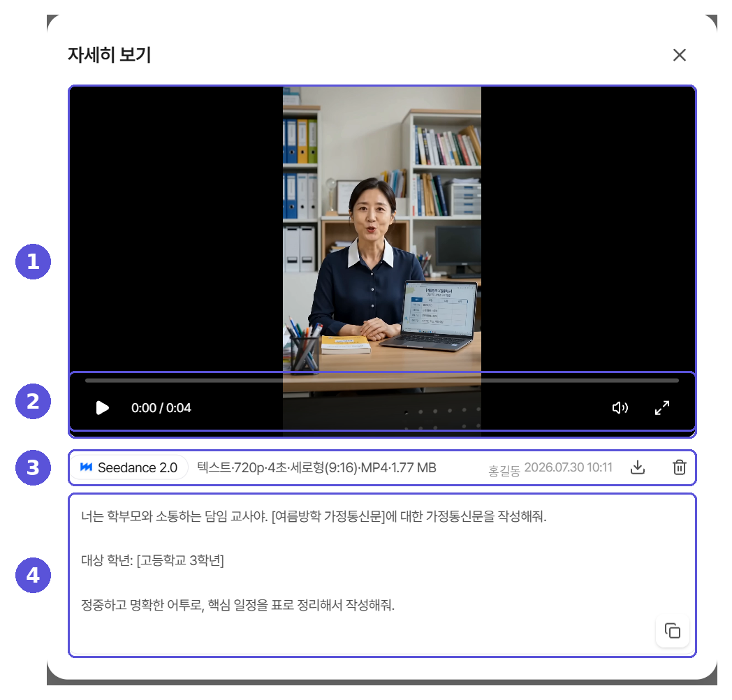This screenshot has height=700, width=732.
Task: Click the 2026.07.30 10:11 timestamp
Action: 568,467
